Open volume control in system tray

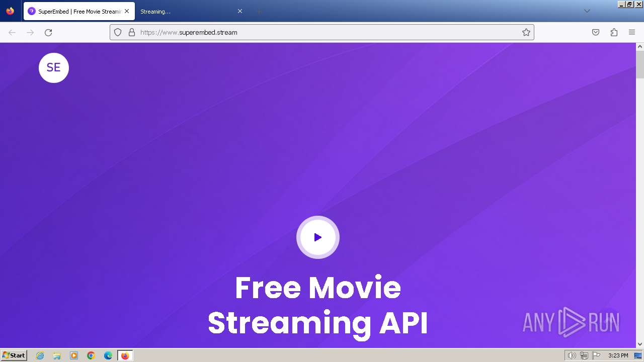coord(572,355)
